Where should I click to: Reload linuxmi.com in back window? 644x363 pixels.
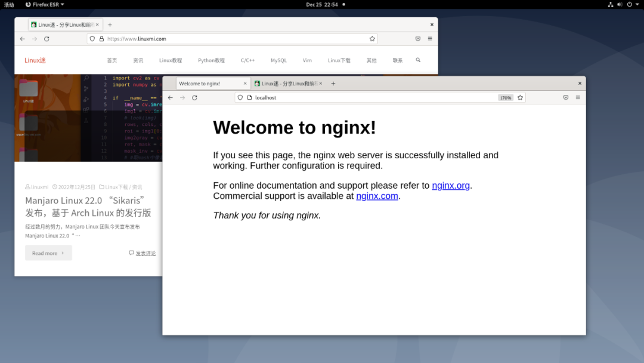(47, 39)
